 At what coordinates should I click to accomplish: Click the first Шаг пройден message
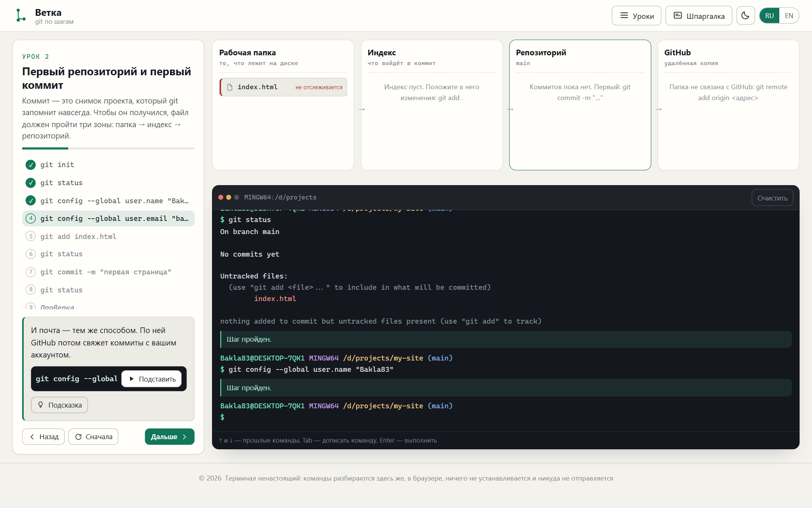tap(506, 339)
